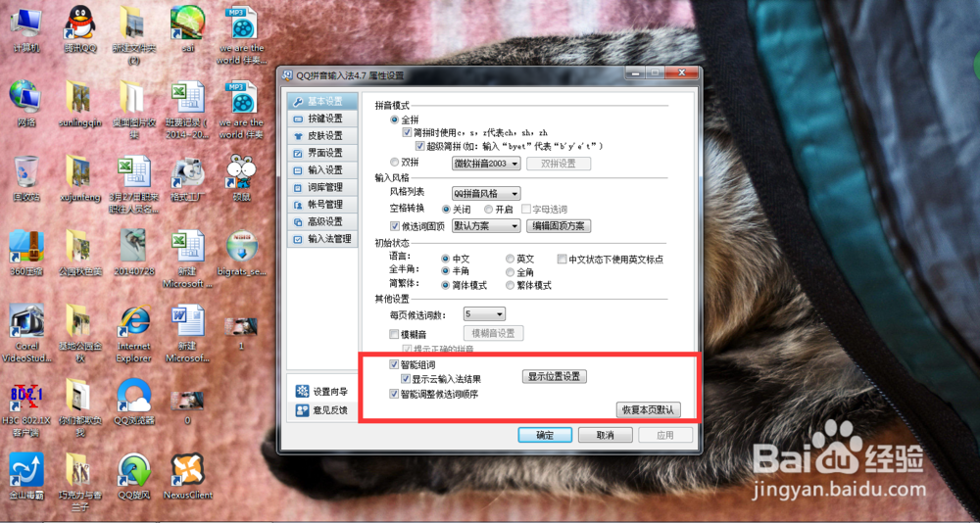Launch Corel VideoStudio shortcut

click(x=25, y=332)
